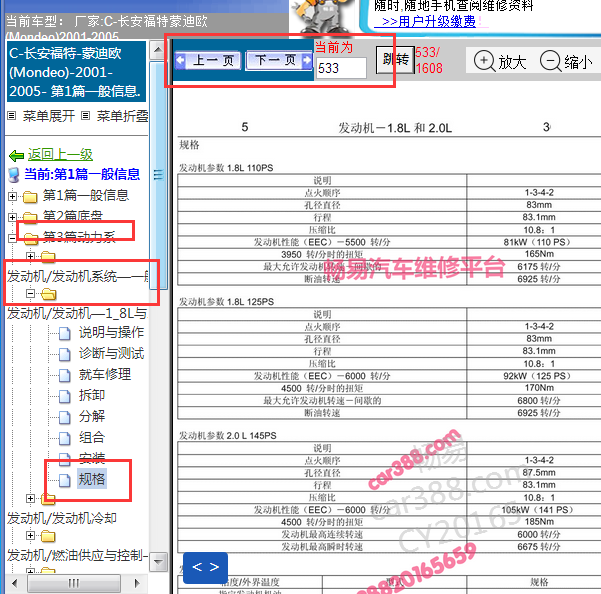Click the 发动机参数 2.0 L 145PS heading
Screen dimensions: 601x594
coord(228,436)
